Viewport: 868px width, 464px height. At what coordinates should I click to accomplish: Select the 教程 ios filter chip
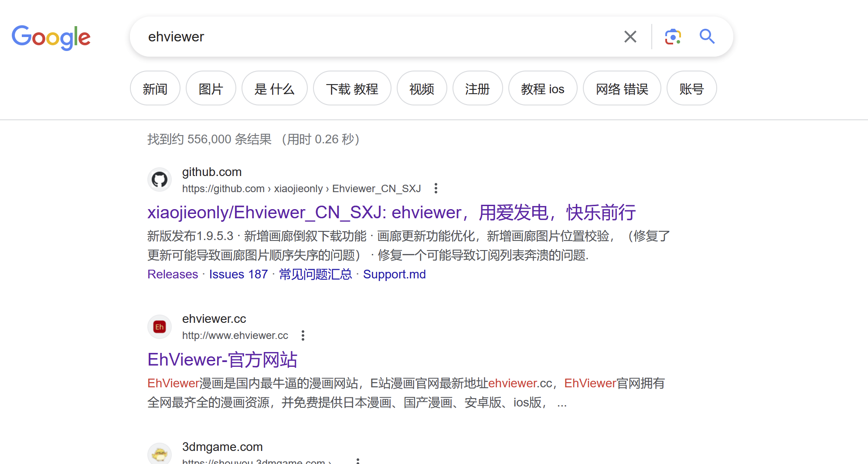click(x=543, y=88)
